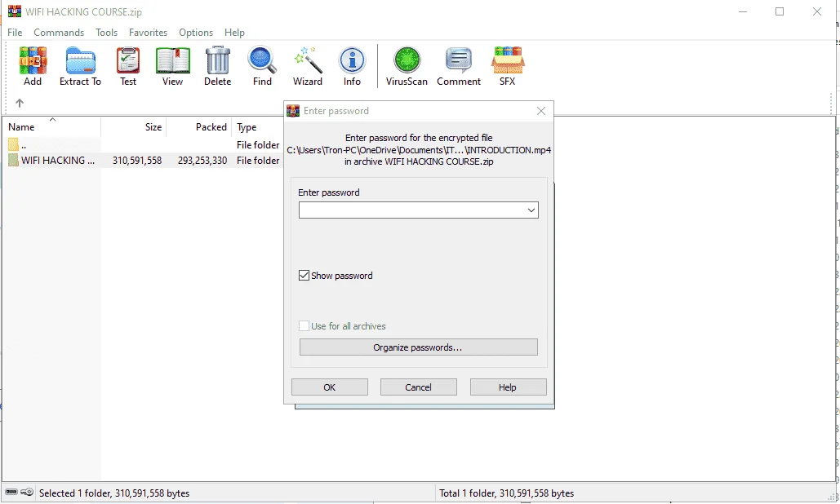840x504 pixels.
Task: Expand the password history dropdown arrow
Action: click(x=531, y=210)
